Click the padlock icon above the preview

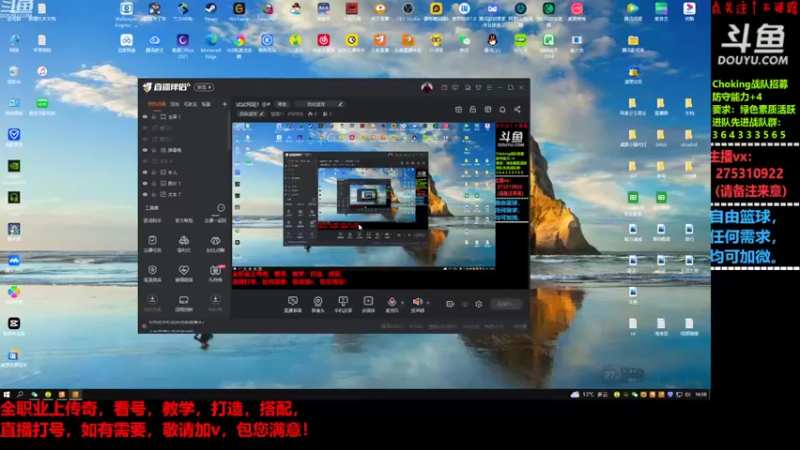click(472, 109)
